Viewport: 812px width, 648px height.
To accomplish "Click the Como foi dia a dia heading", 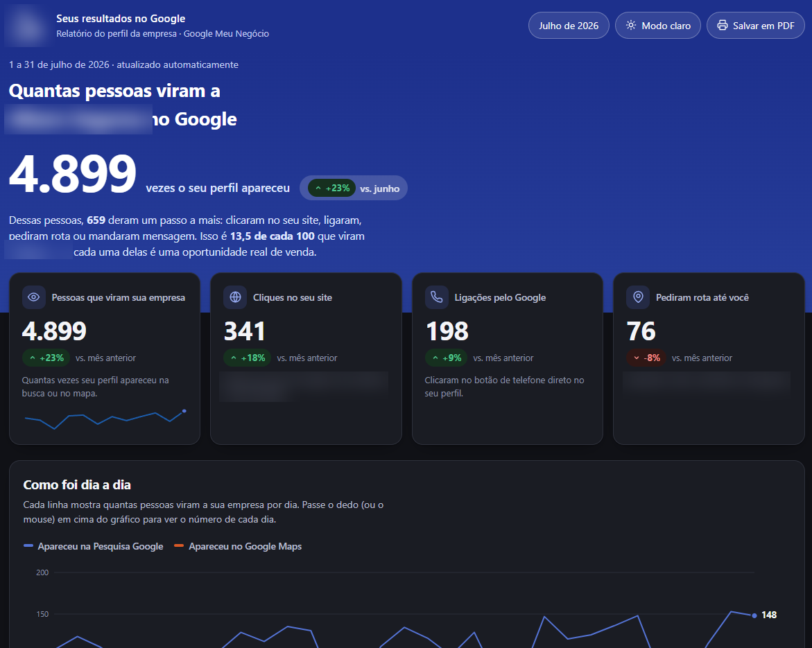I will (x=77, y=484).
